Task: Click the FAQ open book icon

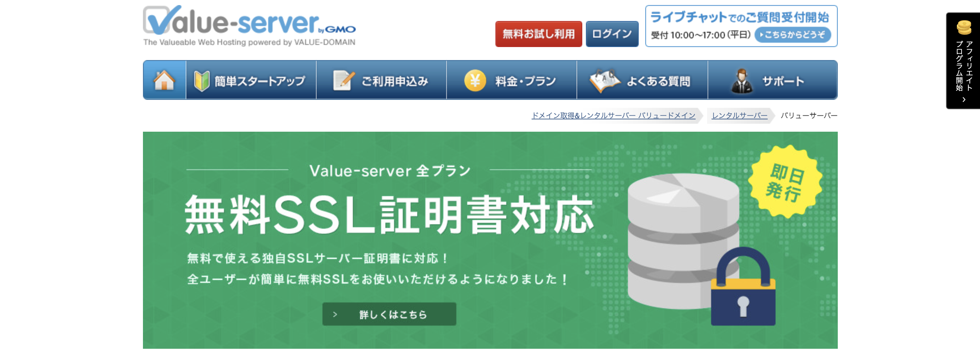Action: tap(604, 80)
